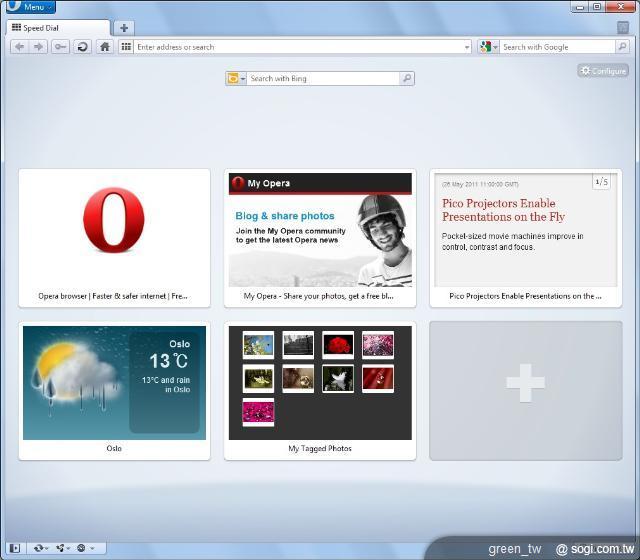Go to the Home page icon

pyautogui.click(x=105, y=47)
